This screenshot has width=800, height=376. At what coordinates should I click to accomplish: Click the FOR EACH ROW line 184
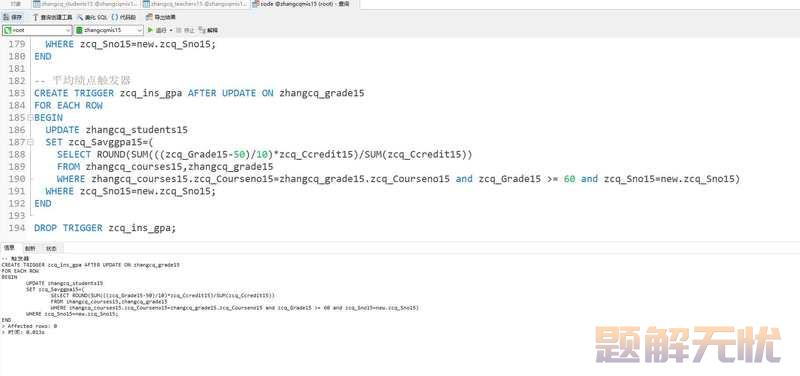pos(68,105)
